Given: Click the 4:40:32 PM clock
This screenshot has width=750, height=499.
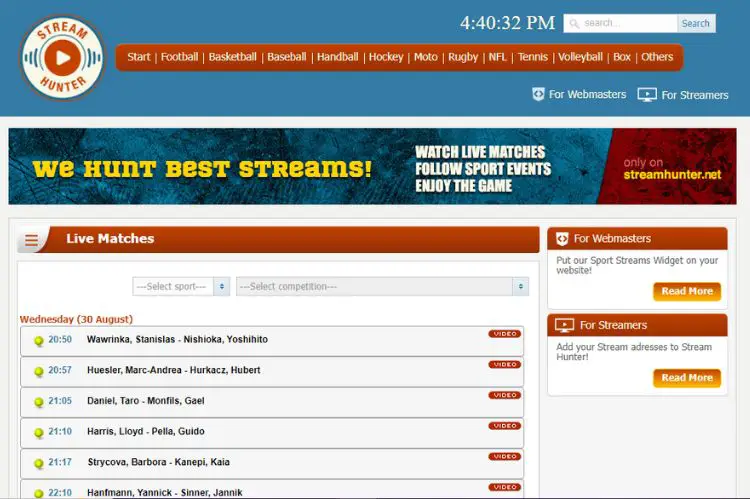Looking at the screenshot, I should (x=507, y=23).
